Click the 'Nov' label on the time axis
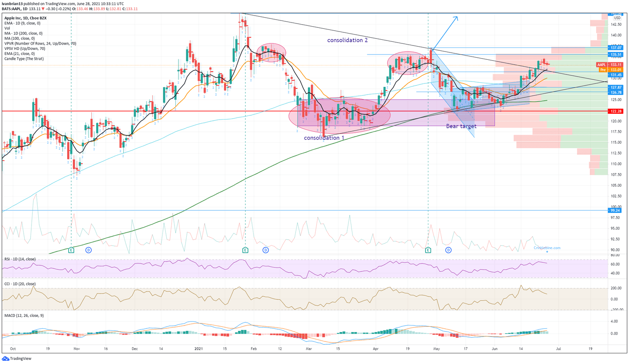The width and height of the screenshot is (629, 364). pos(77,349)
